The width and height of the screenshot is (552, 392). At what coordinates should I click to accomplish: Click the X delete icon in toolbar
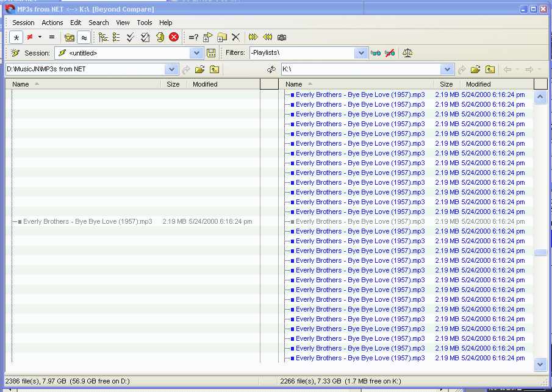tap(235, 37)
